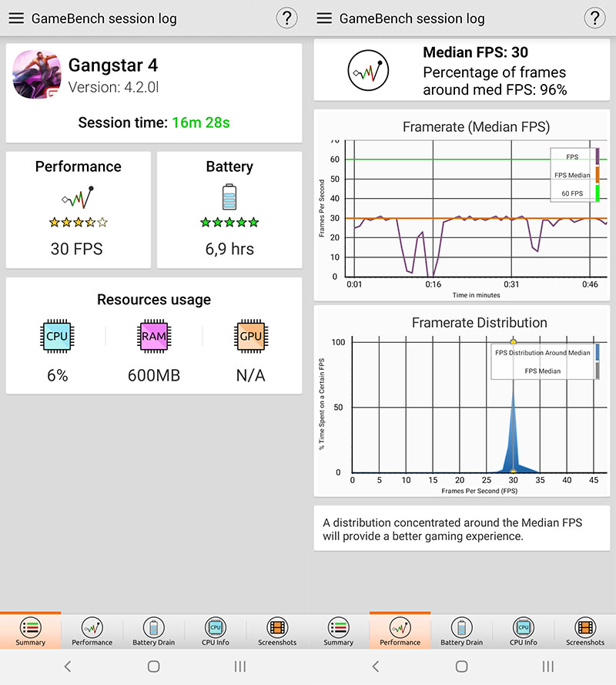Select the GPU resource usage icon
Viewport: 616px width, 685px height.
250,336
